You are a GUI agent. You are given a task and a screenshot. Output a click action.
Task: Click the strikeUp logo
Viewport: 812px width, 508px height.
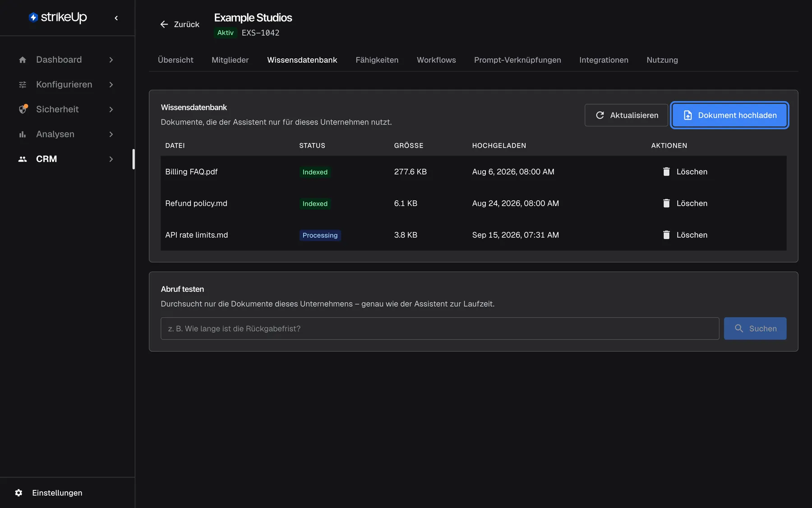click(58, 17)
